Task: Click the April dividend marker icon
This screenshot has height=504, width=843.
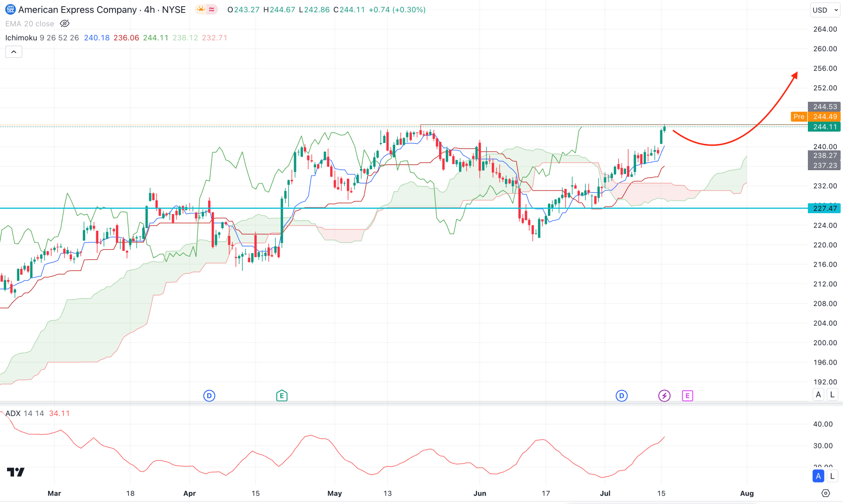Action: [x=209, y=396]
